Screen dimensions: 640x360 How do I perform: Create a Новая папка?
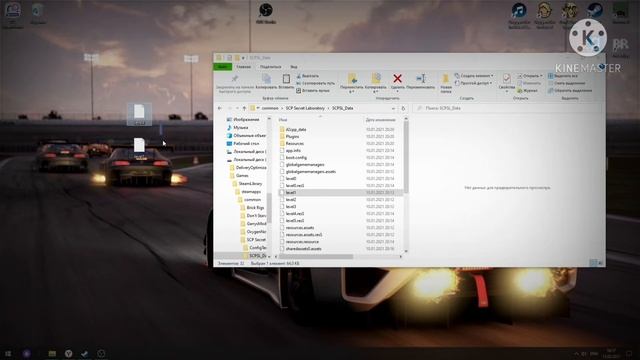coord(446,84)
